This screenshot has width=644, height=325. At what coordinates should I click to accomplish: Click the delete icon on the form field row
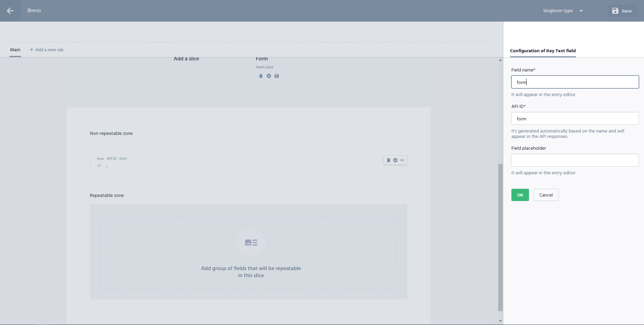[388, 160]
